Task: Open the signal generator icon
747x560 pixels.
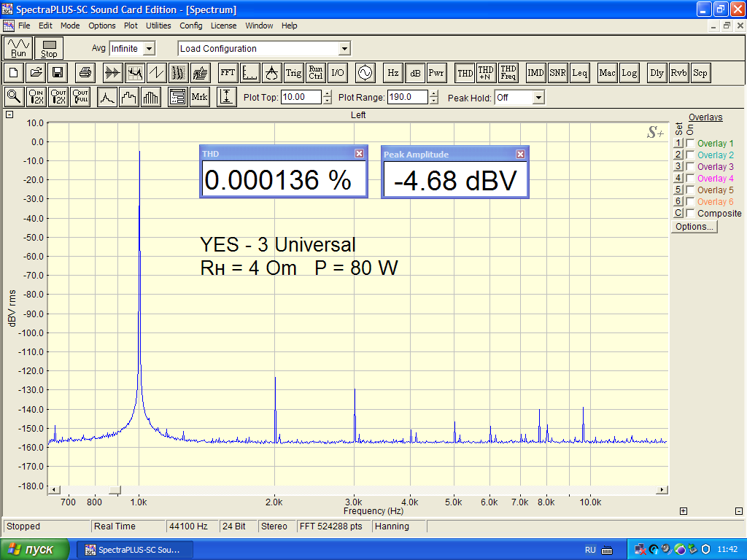Action: click(364, 73)
